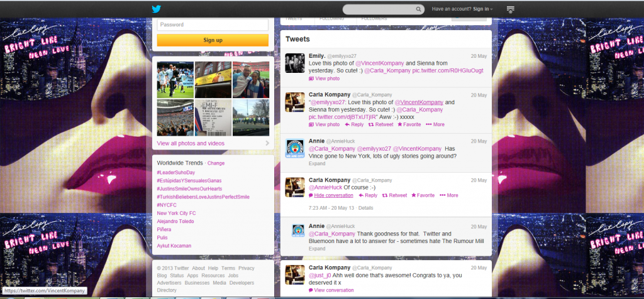Open the #NYCFC trend

(x=165, y=205)
